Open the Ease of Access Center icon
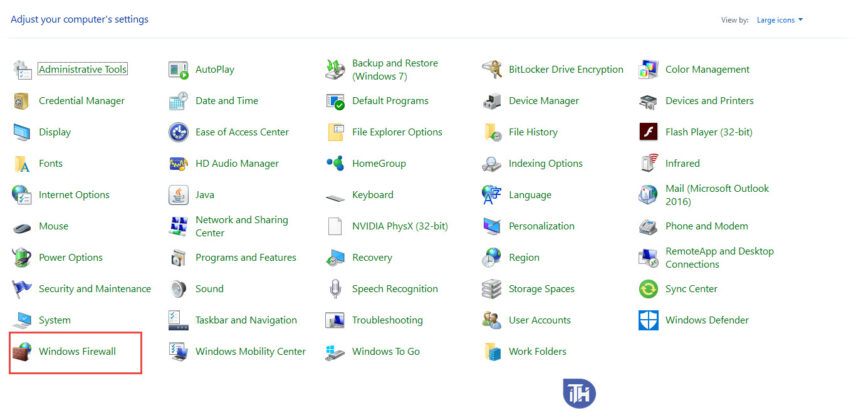 pyautogui.click(x=179, y=132)
